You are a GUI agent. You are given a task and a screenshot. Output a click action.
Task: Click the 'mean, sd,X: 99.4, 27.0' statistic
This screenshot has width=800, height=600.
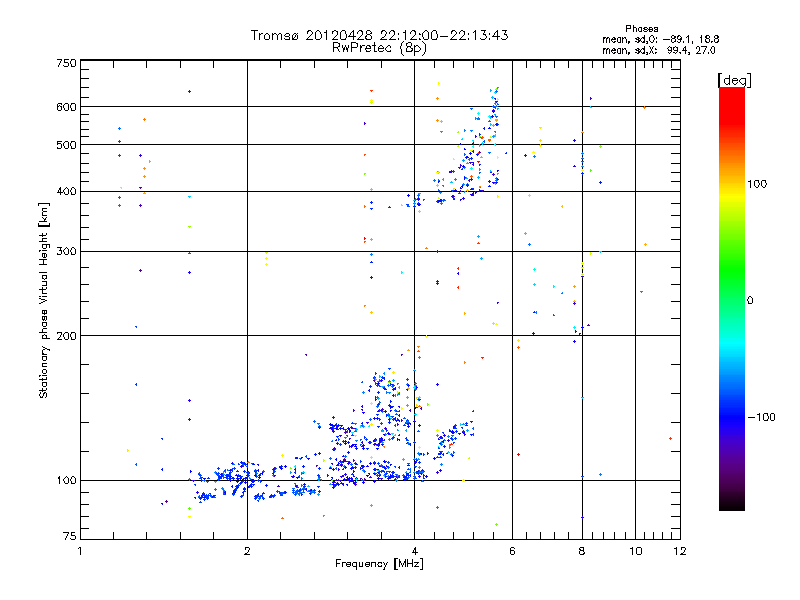pos(659,50)
